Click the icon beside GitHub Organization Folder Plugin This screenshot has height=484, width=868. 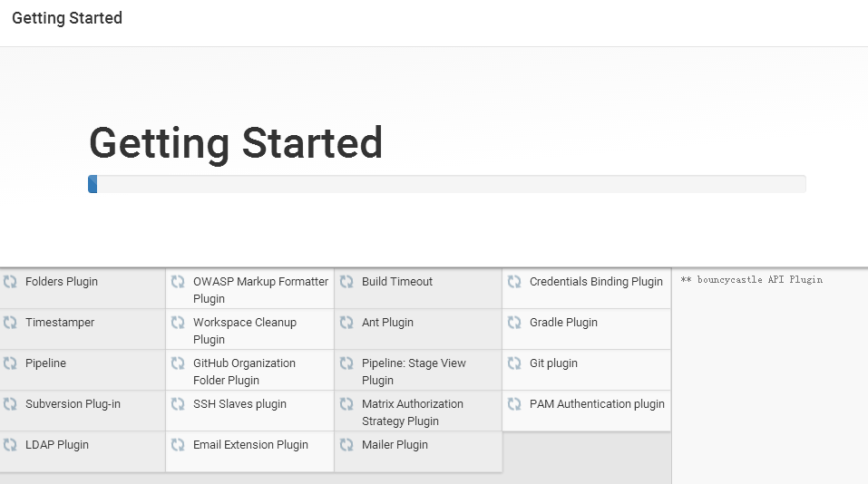tap(178, 363)
